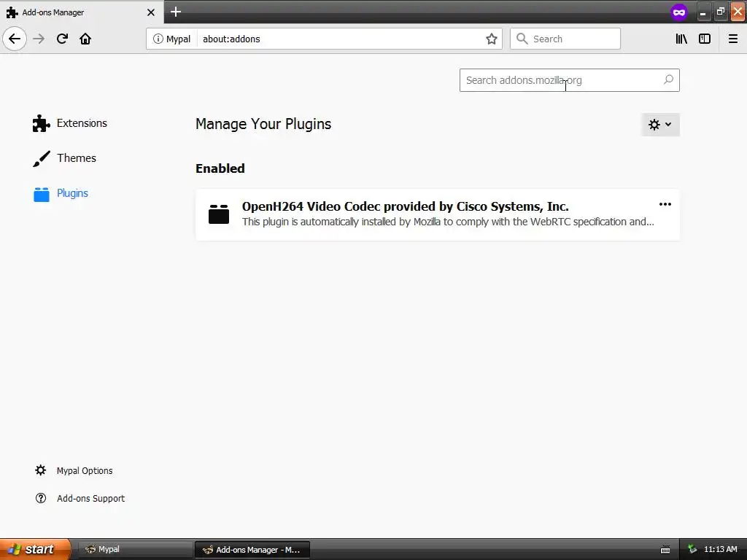
Task: Click the 'Manage Your Plugins' heading
Action: [x=263, y=124]
